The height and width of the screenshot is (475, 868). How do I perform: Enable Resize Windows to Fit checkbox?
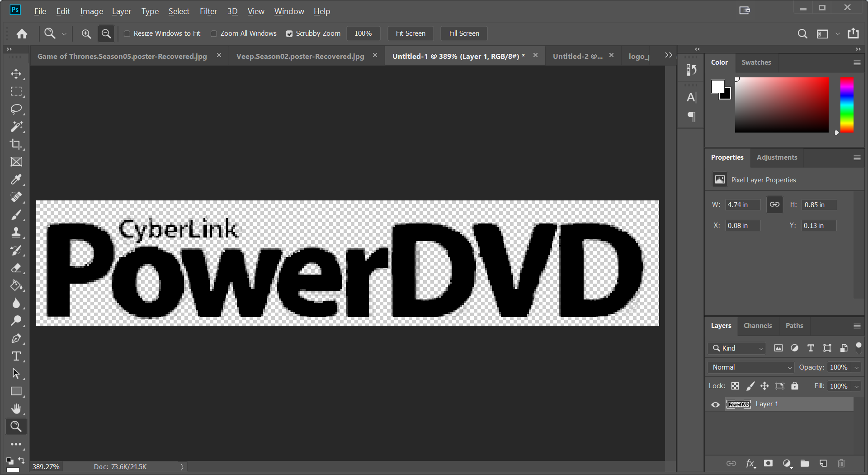point(127,33)
